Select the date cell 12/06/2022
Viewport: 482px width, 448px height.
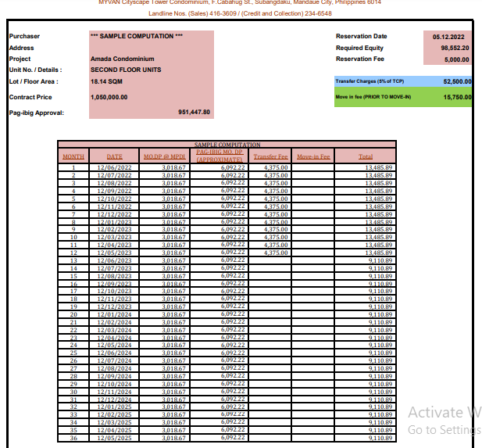114,167
